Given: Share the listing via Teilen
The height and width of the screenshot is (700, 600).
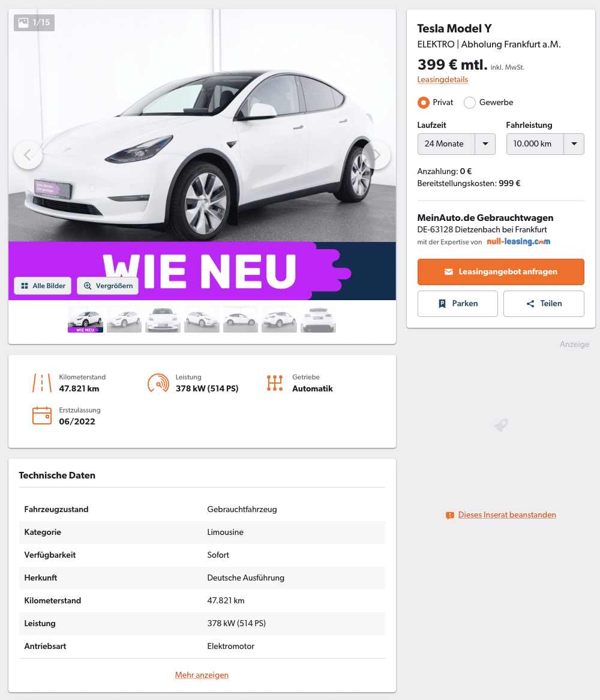Looking at the screenshot, I should (544, 304).
